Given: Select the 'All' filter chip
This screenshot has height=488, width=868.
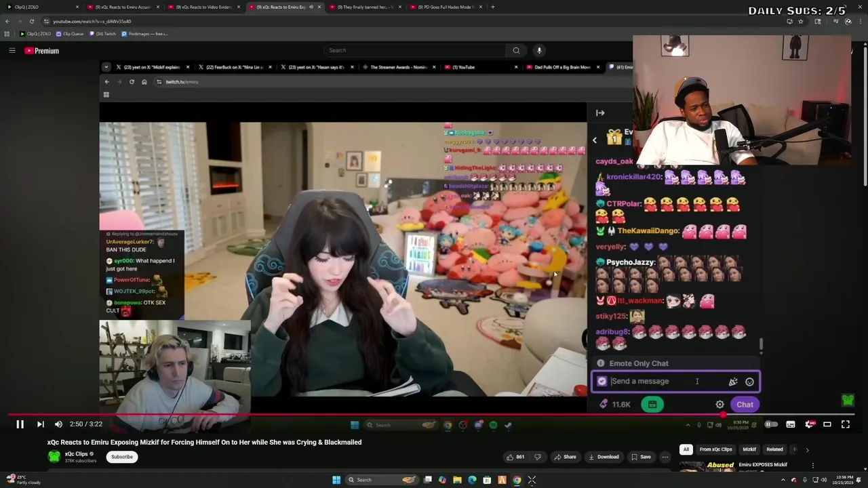Looking at the screenshot, I should 686,449.
